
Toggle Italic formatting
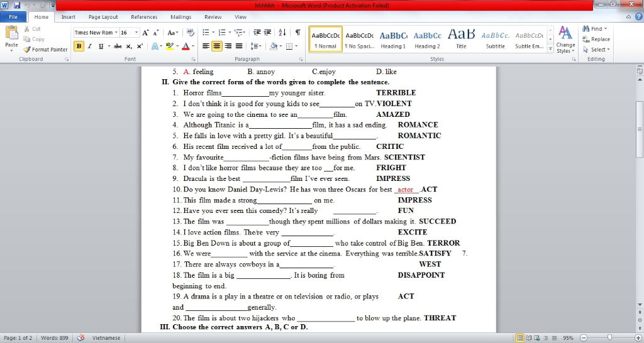click(x=89, y=46)
